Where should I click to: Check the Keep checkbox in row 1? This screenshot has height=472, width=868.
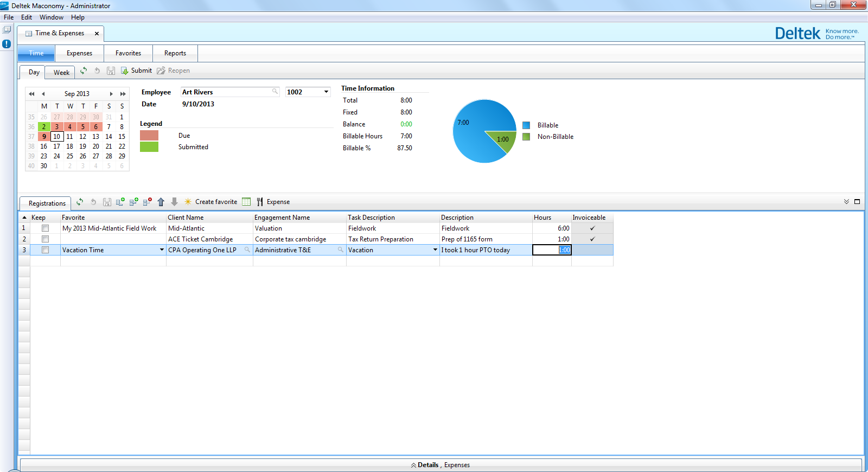click(x=45, y=228)
